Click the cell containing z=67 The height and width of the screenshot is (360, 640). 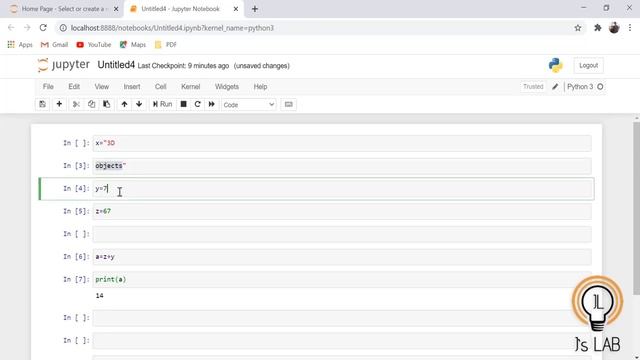342,211
